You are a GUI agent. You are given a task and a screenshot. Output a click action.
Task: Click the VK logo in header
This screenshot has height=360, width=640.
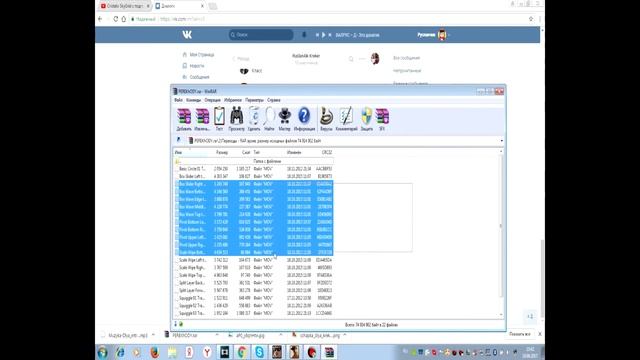pos(187,35)
